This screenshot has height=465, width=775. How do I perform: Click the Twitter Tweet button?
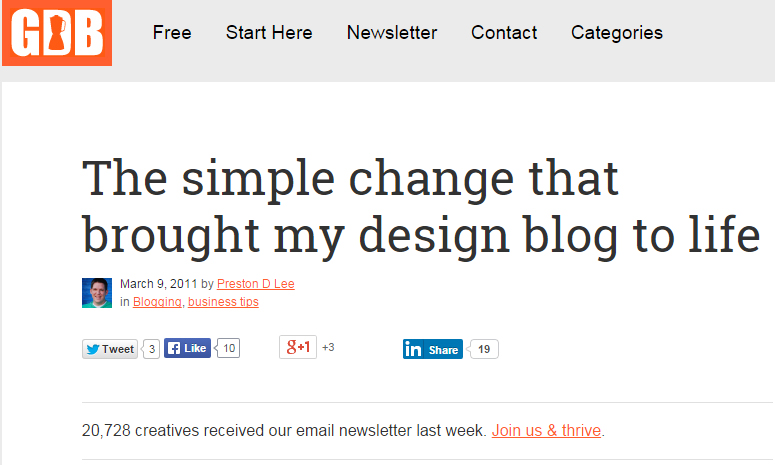(x=110, y=349)
